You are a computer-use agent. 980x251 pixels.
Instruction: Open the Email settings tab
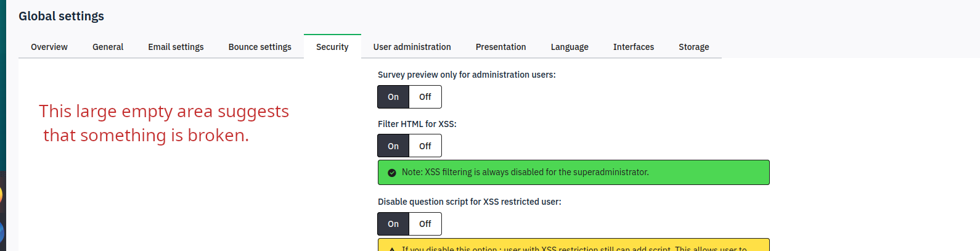pyautogui.click(x=176, y=47)
